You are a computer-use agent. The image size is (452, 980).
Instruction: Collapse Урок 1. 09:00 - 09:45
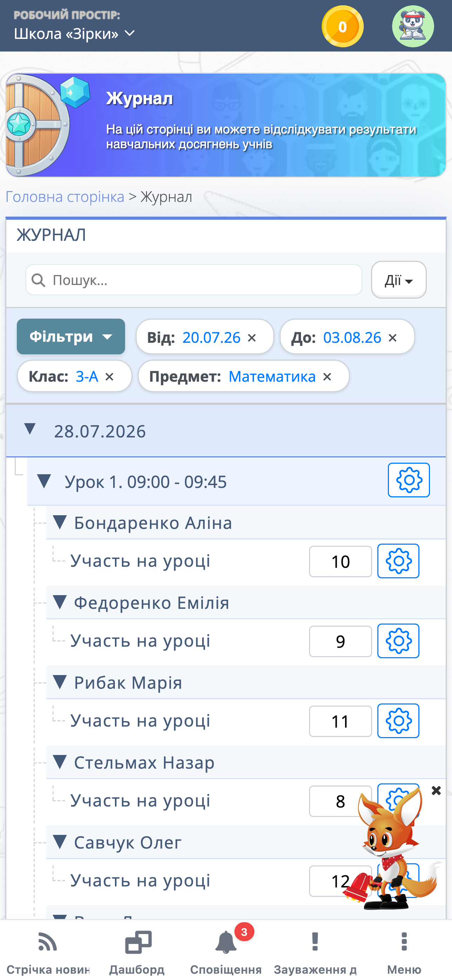(44, 481)
